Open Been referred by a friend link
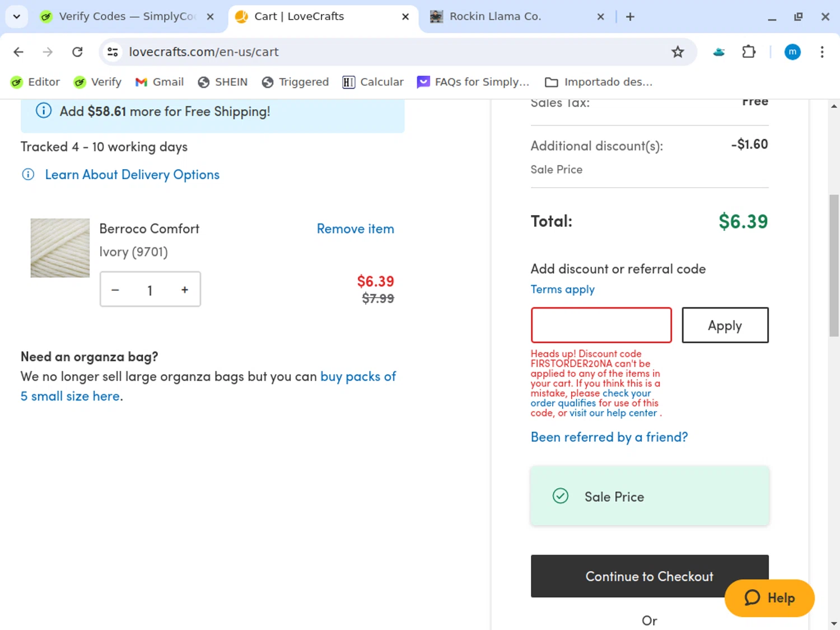The image size is (840, 630). (x=609, y=437)
